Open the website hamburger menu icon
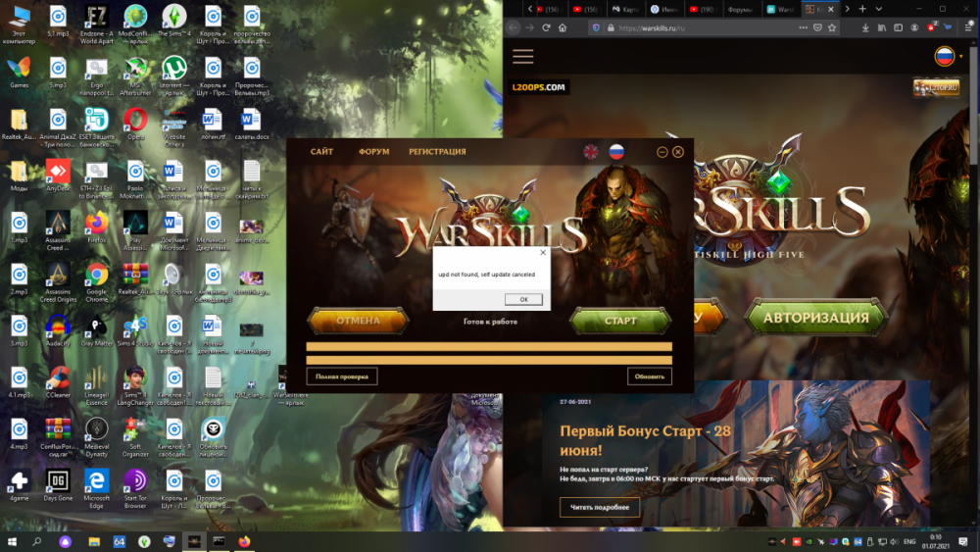Image resolution: width=980 pixels, height=552 pixels. pyautogui.click(x=522, y=57)
